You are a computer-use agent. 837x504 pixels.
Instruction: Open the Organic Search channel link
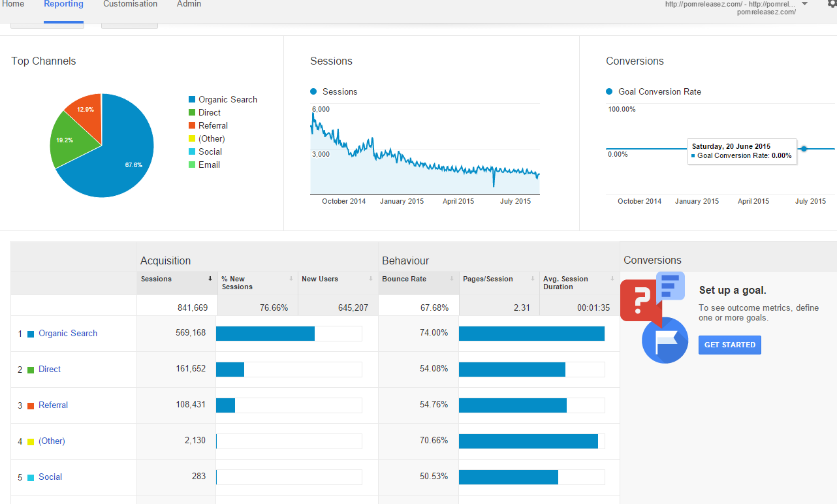68,334
